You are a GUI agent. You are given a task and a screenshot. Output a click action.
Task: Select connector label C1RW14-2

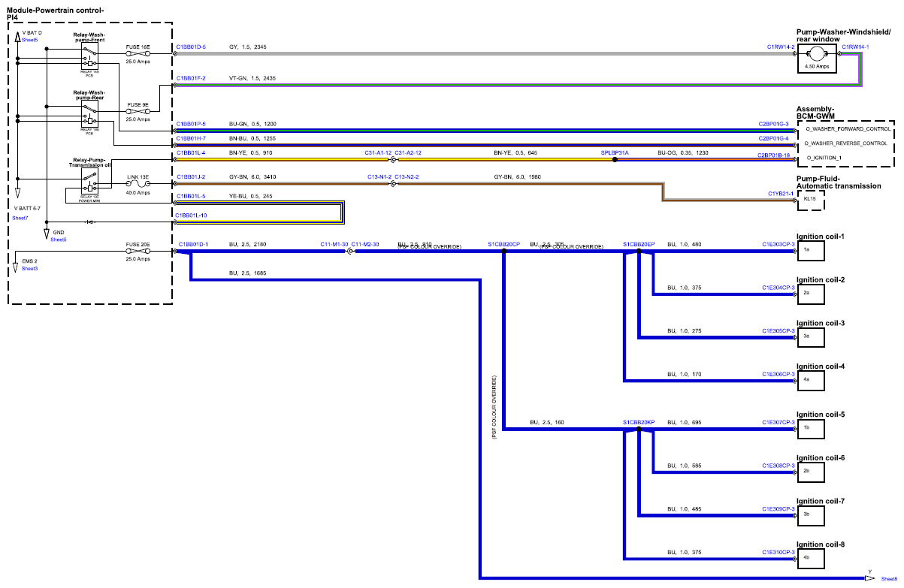pyautogui.click(x=781, y=47)
